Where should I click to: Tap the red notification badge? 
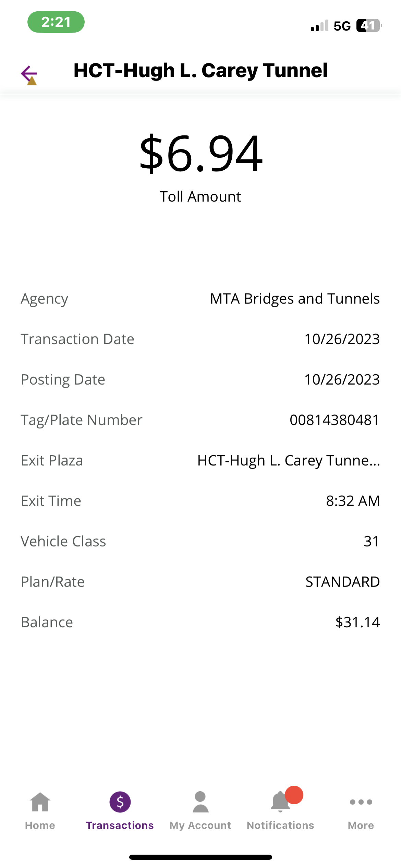294,795
